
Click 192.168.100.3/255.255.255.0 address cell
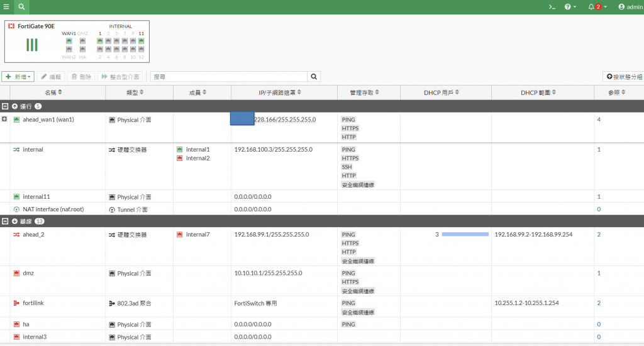pos(273,150)
